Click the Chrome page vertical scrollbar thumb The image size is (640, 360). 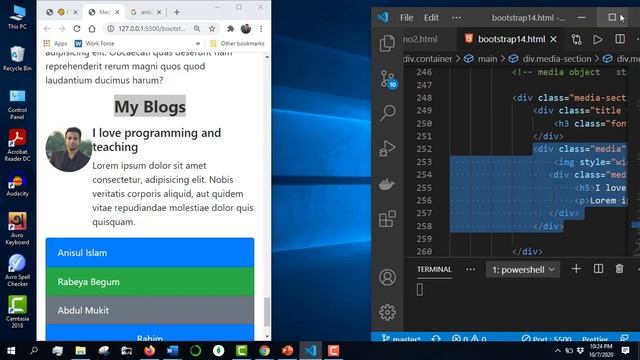pyautogui.click(x=267, y=312)
